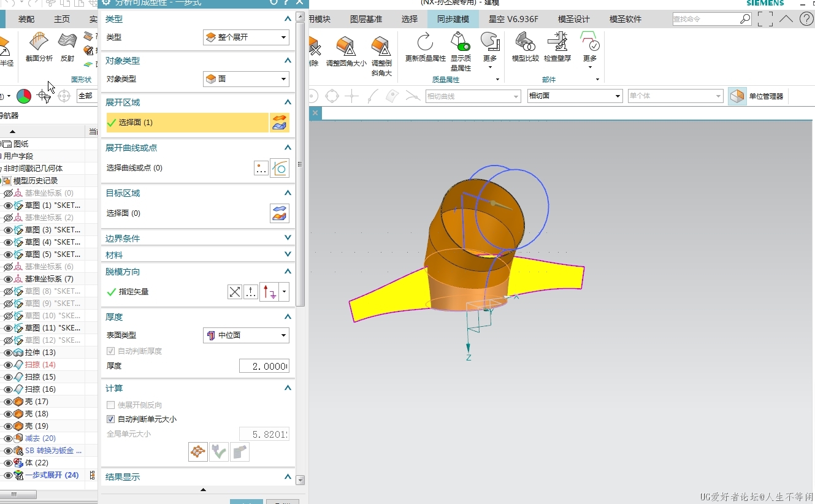Click the select-face icon in 展开区域
The height and width of the screenshot is (504, 815).
pyautogui.click(x=279, y=123)
